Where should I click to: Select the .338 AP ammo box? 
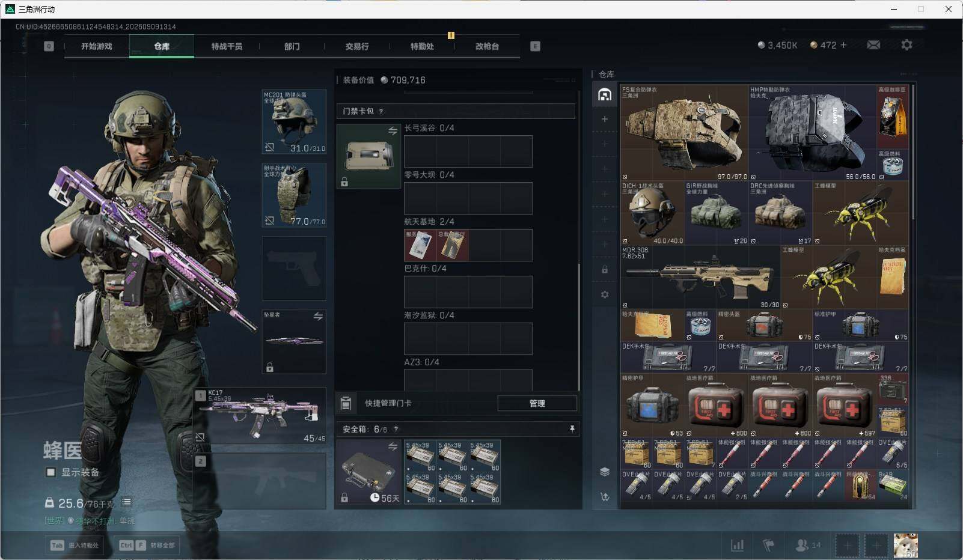893,389
